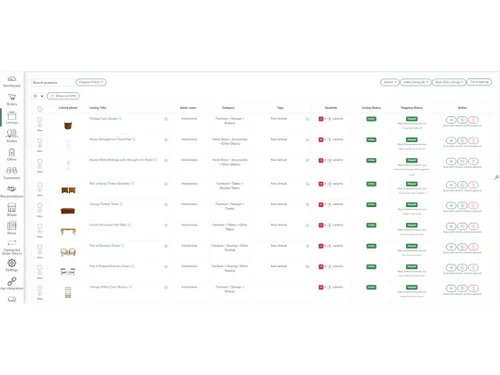Image resolution: width=500 pixels, height=375 pixels.
Task: Select checkbox for Rustic White Birdcage row
Action: click(x=40, y=161)
